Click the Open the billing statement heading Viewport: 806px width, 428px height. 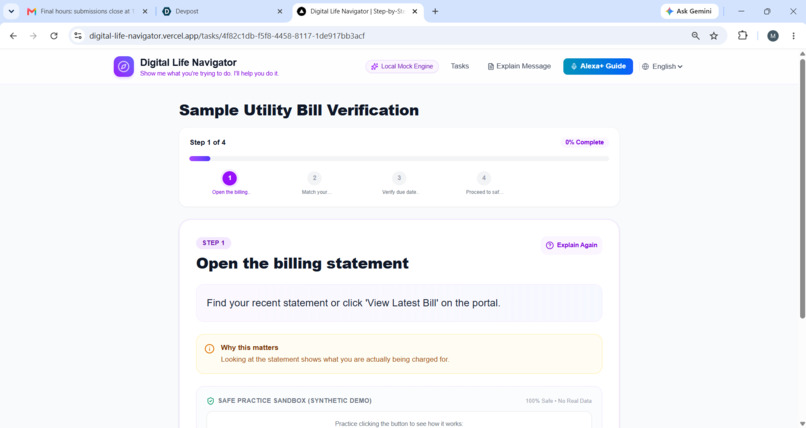pos(302,264)
